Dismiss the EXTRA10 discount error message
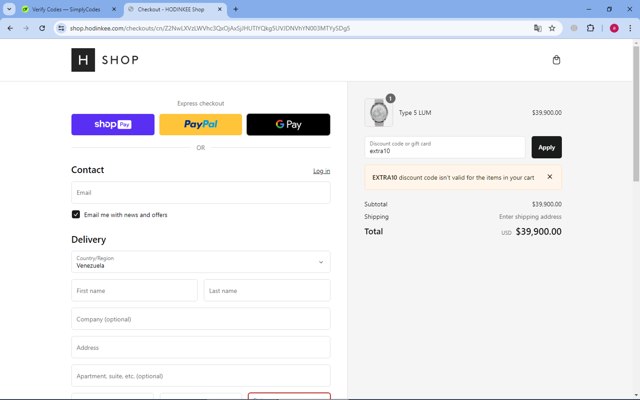The image size is (640, 400). tap(549, 177)
